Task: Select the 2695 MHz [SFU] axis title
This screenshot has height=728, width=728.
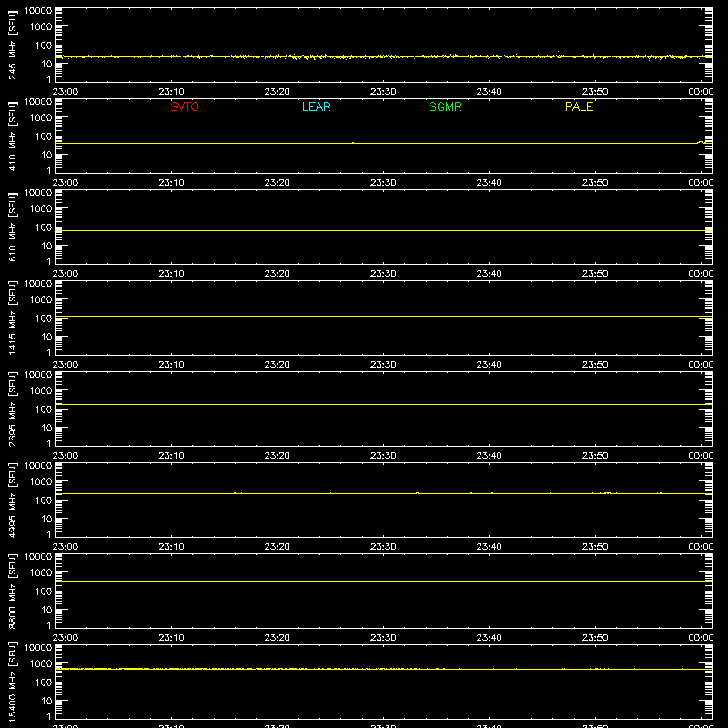Action: (13, 409)
